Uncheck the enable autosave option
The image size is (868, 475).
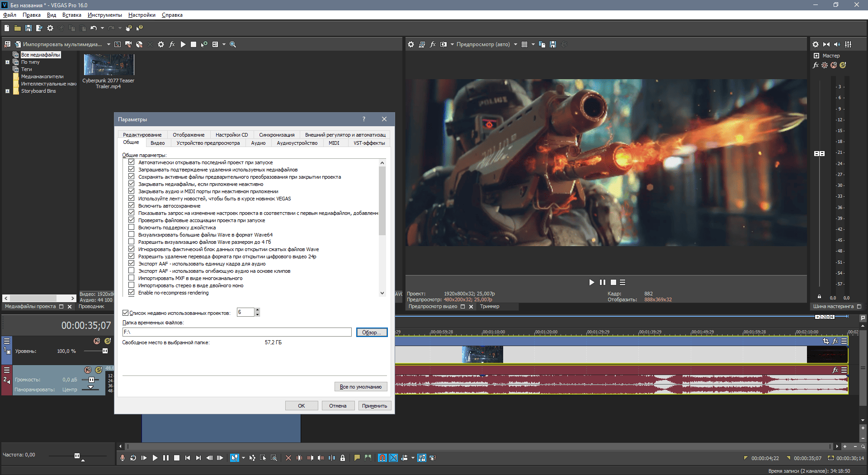click(x=132, y=206)
